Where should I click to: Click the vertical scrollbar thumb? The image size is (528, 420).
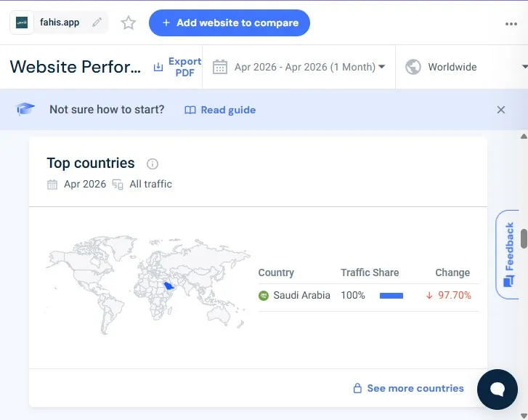[524, 238]
